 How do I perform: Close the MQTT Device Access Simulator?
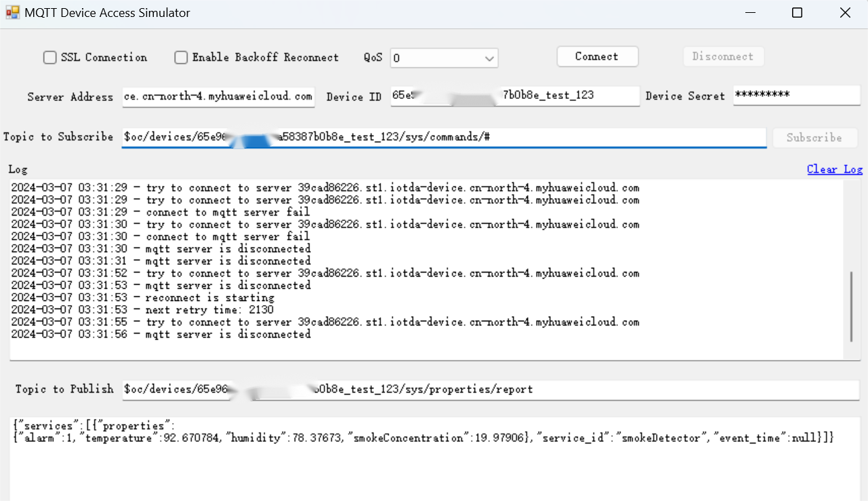tap(845, 13)
